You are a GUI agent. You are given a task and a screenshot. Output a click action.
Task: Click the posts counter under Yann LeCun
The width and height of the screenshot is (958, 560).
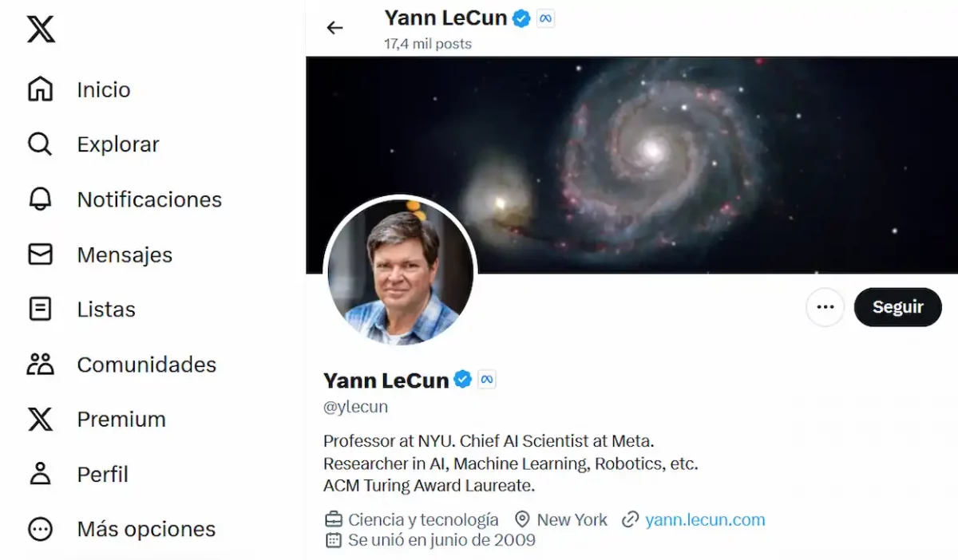pos(428,45)
